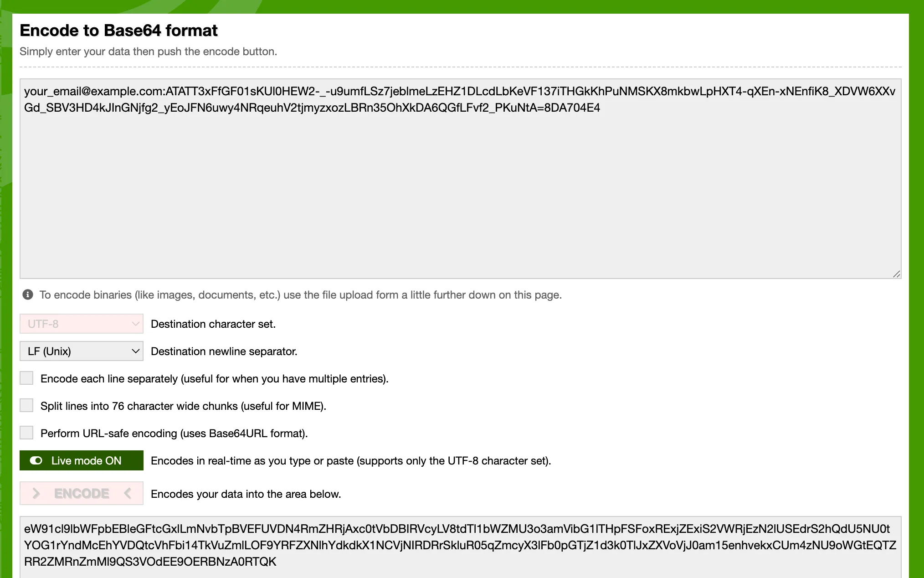Click the info icon beside the binaries note
Viewport: 924px width, 578px height.
click(x=28, y=294)
